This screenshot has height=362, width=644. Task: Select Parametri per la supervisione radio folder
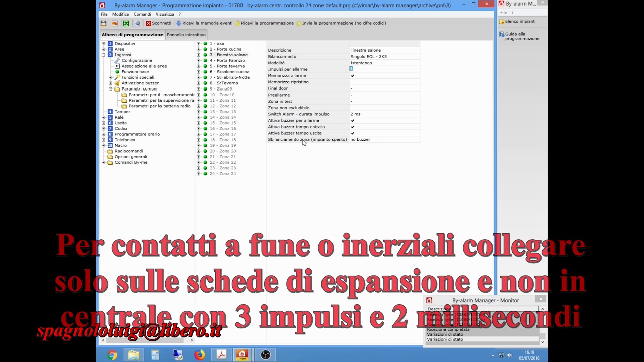click(x=162, y=100)
